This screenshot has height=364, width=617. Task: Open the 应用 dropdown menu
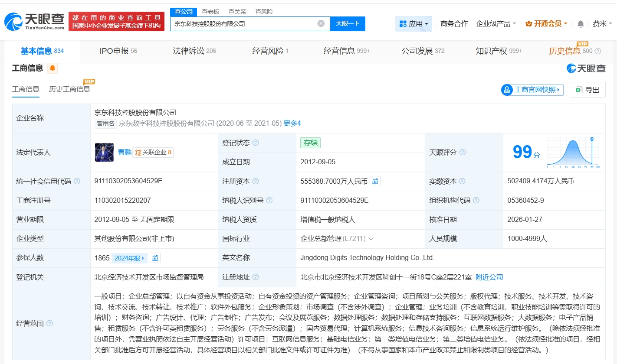pos(414,24)
